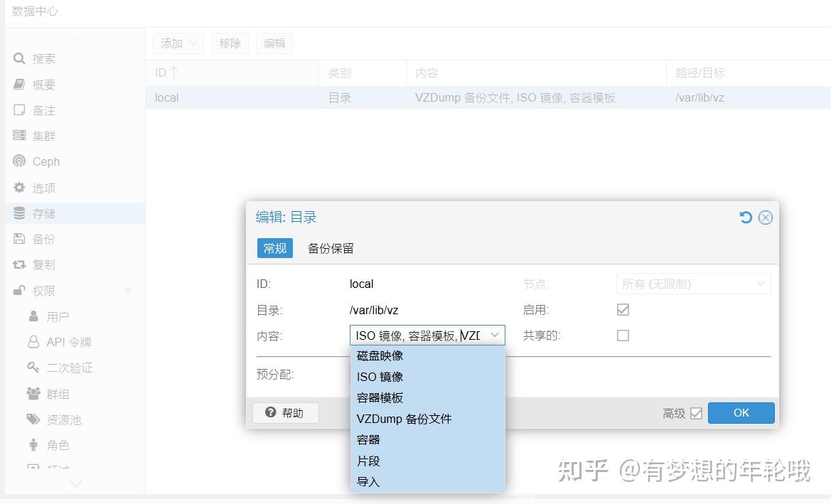Enable the 共享的 checkbox
The width and height of the screenshot is (831, 504).
coord(623,336)
